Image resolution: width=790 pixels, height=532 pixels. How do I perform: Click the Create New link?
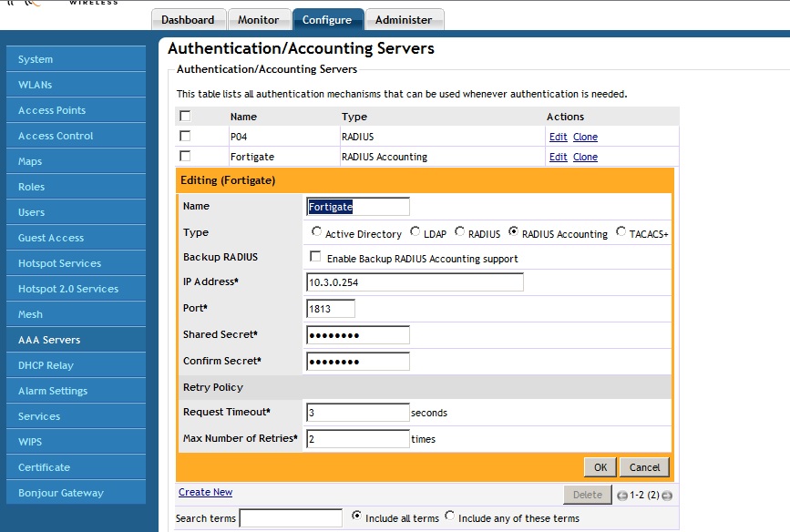[206, 492]
